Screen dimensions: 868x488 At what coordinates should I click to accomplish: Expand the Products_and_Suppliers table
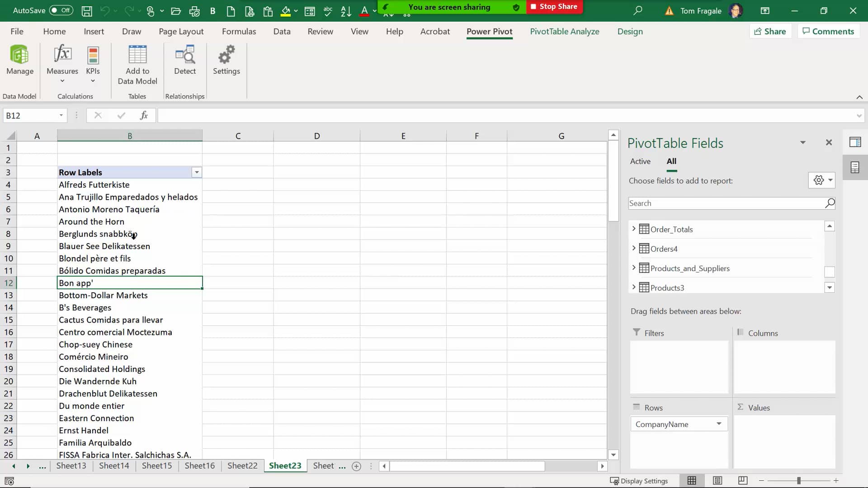(633, 267)
